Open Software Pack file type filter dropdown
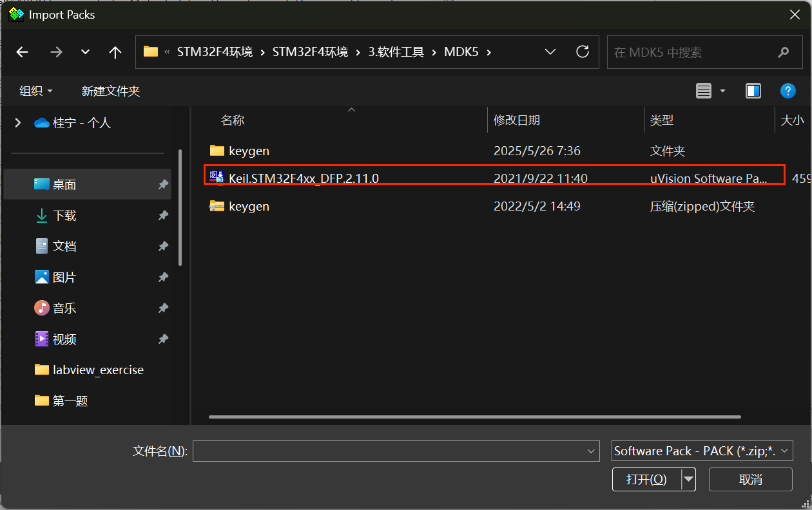Screen dimensions: 812x510 tap(702, 451)
